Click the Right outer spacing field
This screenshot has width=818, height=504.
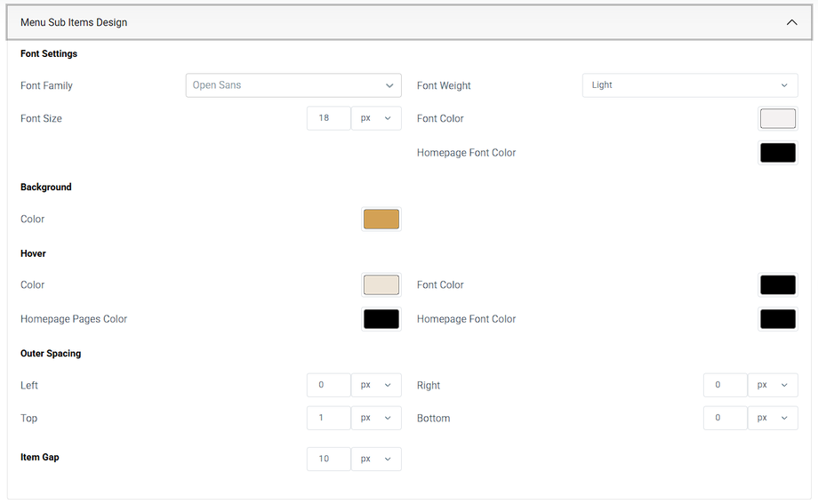coord(725,385)
